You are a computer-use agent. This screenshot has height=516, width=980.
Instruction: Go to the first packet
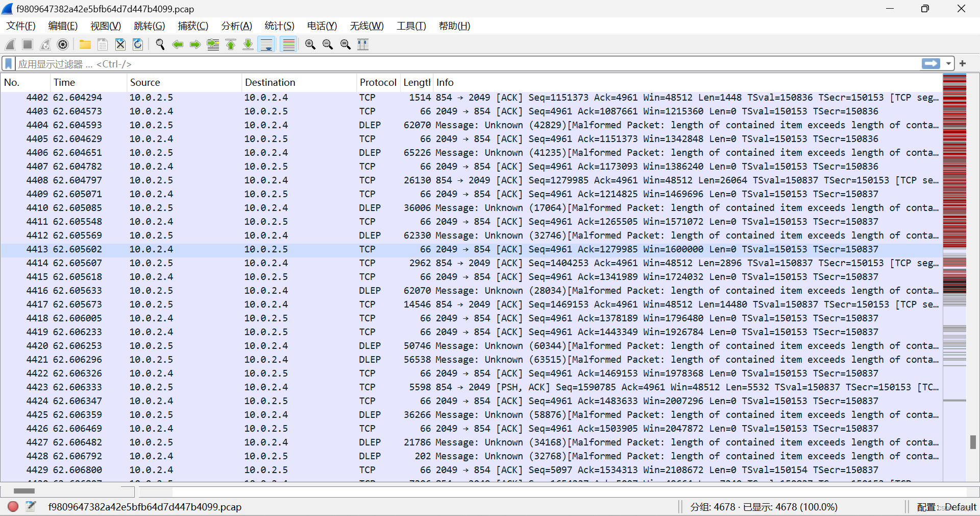(230, 44)
